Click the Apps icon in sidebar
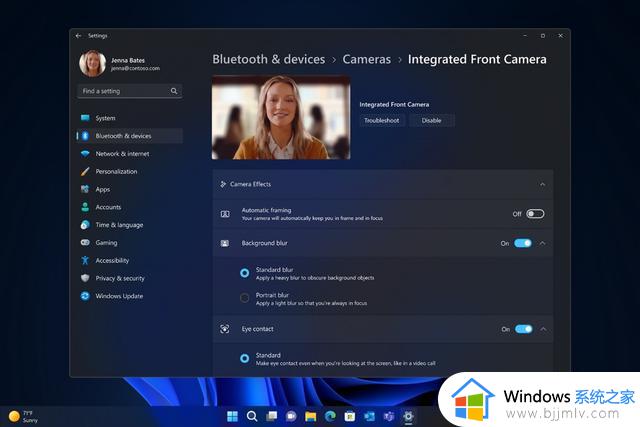Viewport: 640px width, 427px height. click(x=85, y=189)
